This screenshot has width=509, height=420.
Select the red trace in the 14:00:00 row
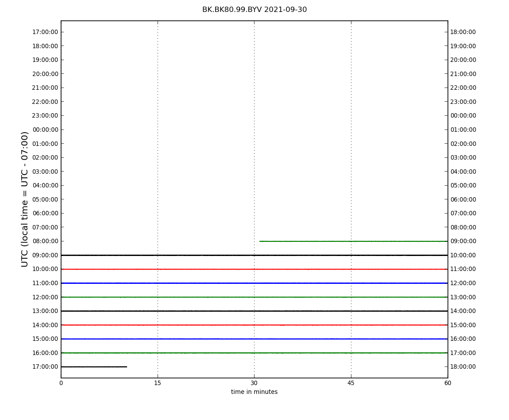(x=254, y=325)
